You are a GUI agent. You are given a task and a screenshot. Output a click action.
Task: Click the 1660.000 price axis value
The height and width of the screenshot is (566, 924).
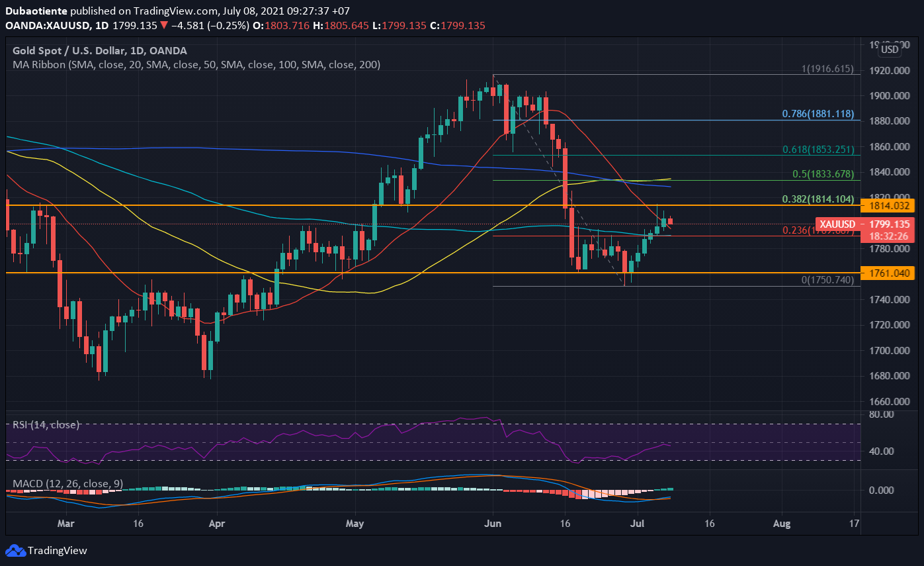890,401
